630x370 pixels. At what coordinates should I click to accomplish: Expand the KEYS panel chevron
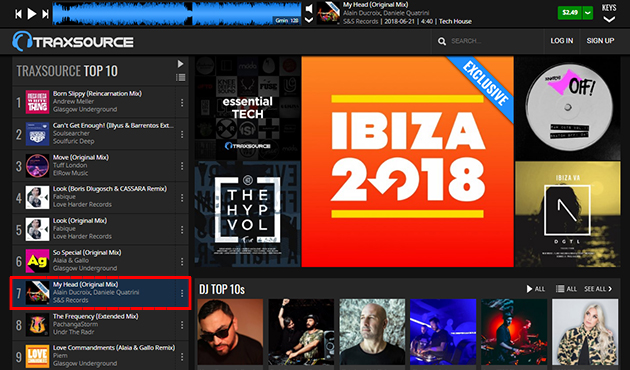coord(609,19)
